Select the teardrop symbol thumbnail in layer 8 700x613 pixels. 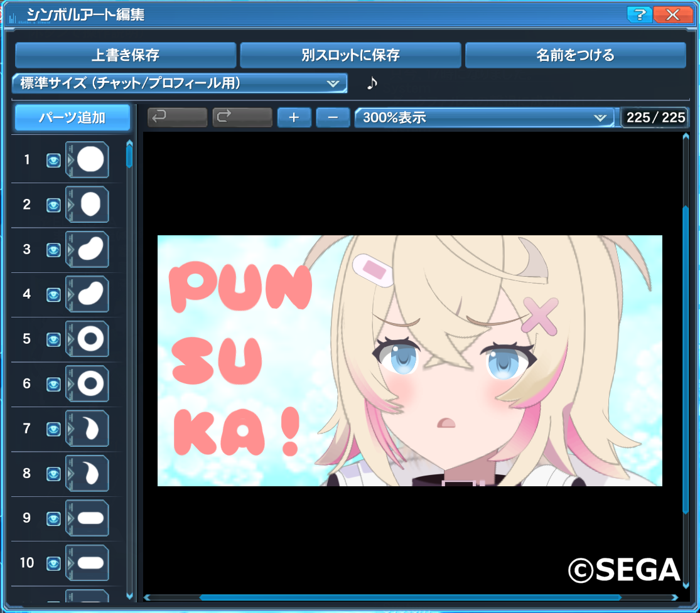(x=90, y=473)
